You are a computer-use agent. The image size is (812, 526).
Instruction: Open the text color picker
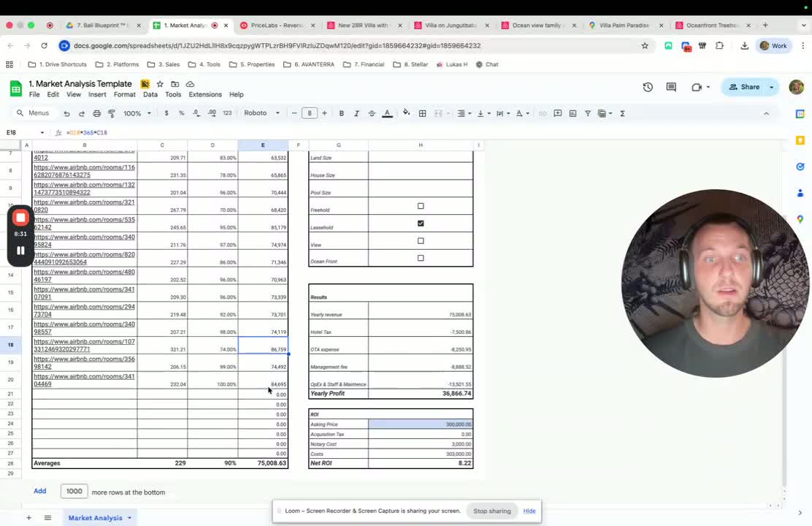pyautogui.click(x=387, y=113)
